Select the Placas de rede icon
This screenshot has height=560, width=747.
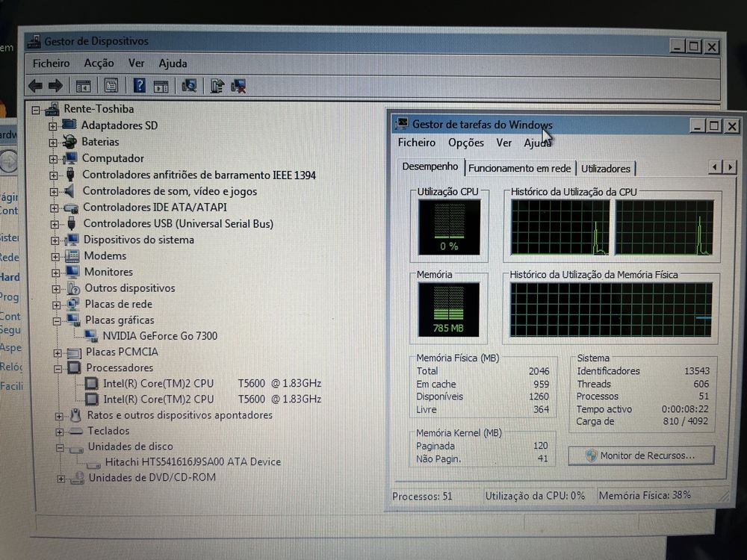[x=73, y=304]
